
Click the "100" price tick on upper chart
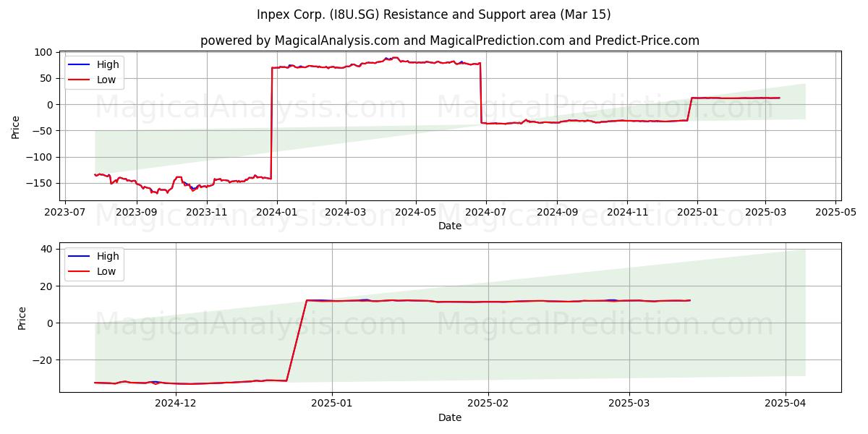[x=44, y=52]
